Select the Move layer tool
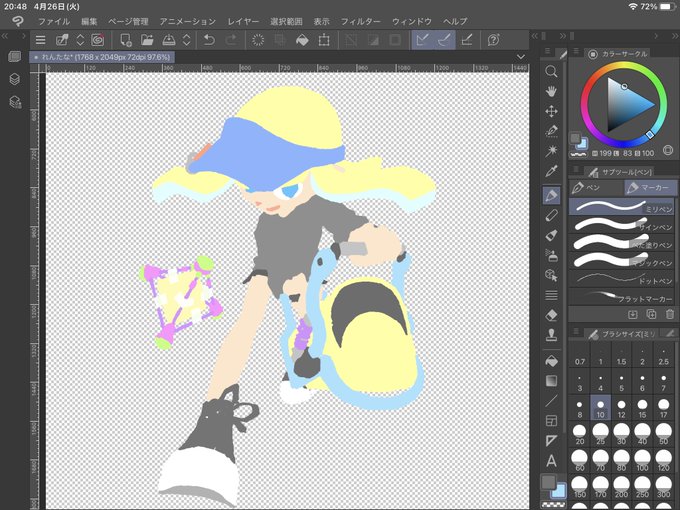This screenshot has height=510, width=680. 551,111
